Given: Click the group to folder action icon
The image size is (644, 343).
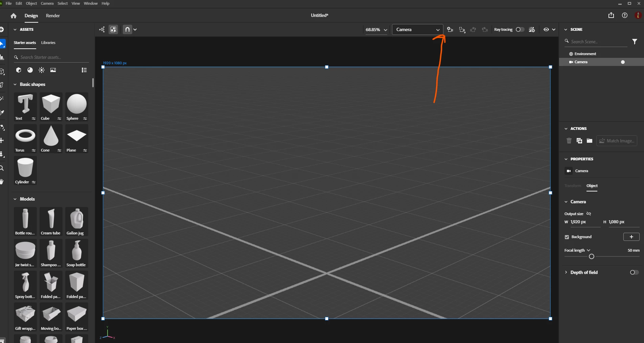Looking at the screenshot, I should (x=590, y=141).
